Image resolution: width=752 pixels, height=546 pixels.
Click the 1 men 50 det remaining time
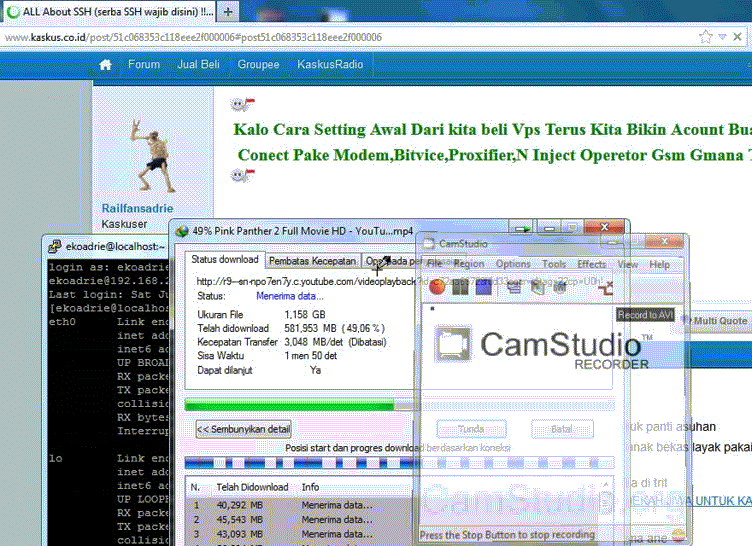(x=311, y=356)
